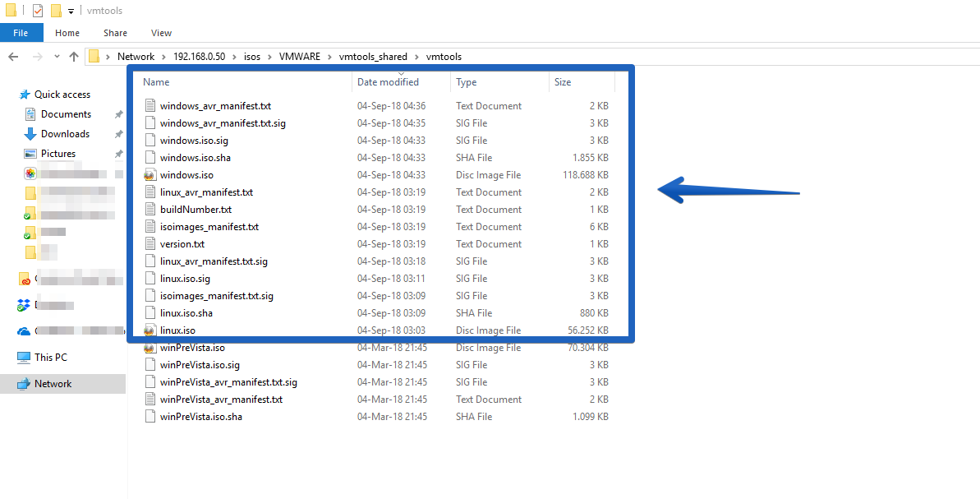Click the 56.252 KB size of linux.iso

click(587, 330)
